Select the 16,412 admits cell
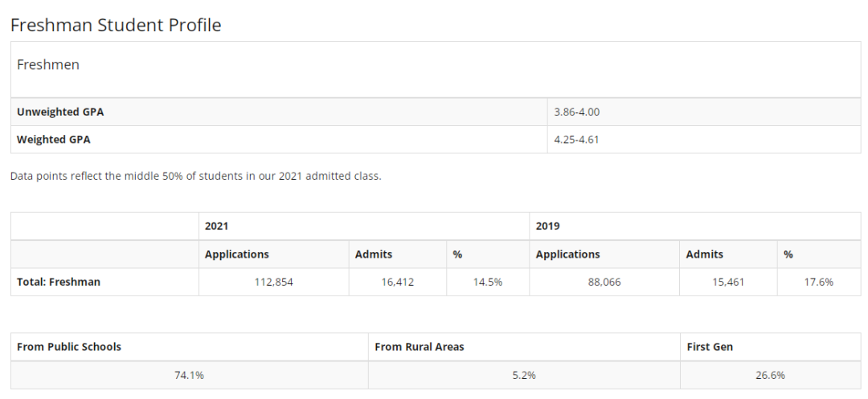The image size is (868, 399). [x=398, y=282]
